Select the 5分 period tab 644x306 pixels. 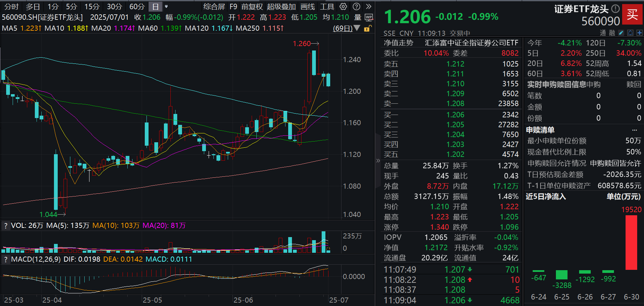(71, 6)
